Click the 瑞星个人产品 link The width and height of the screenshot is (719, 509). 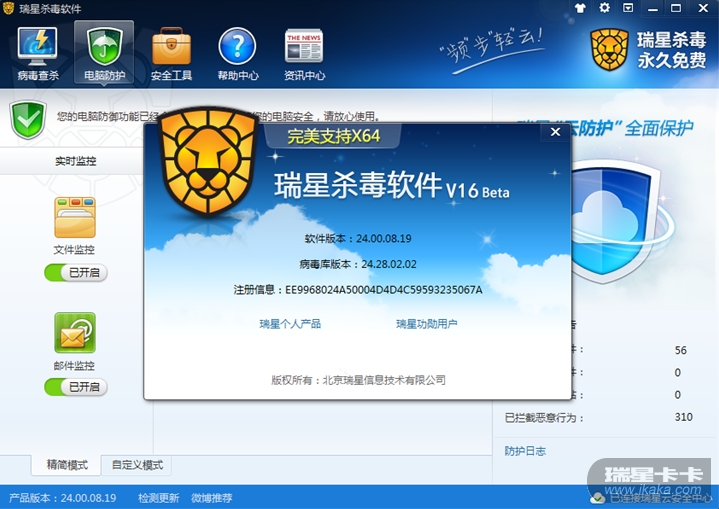[290, 324]
